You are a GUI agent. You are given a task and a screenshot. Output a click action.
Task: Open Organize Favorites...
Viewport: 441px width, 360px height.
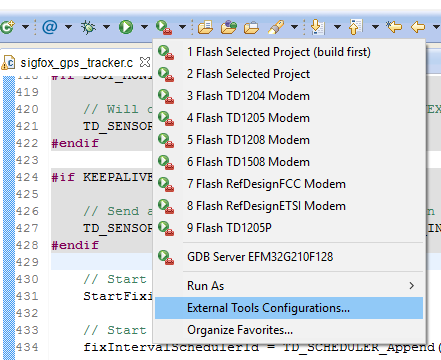tap(289, 330)
